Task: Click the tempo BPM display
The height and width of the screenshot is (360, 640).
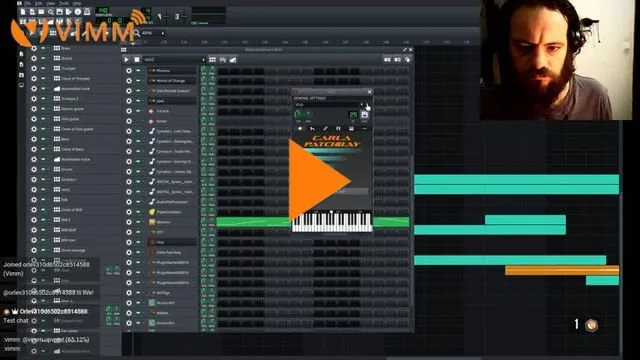Action: tap(103, 10)
